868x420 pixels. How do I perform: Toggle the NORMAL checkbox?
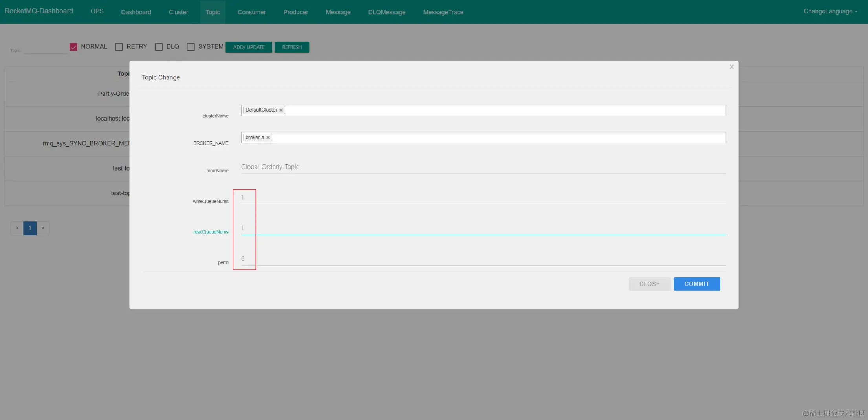(73, 47)
